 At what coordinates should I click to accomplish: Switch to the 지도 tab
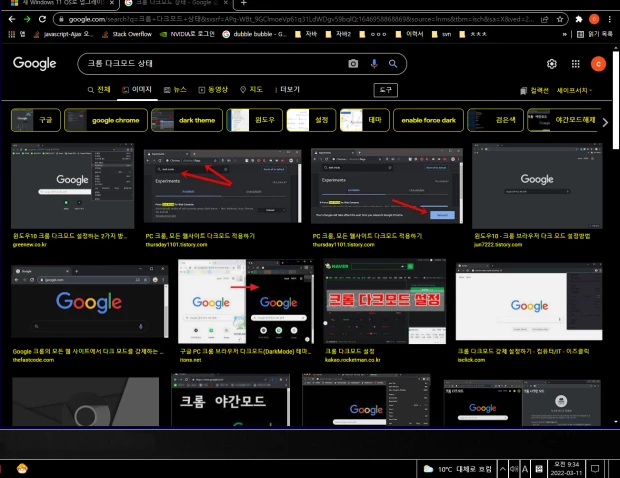click(251, 90)
